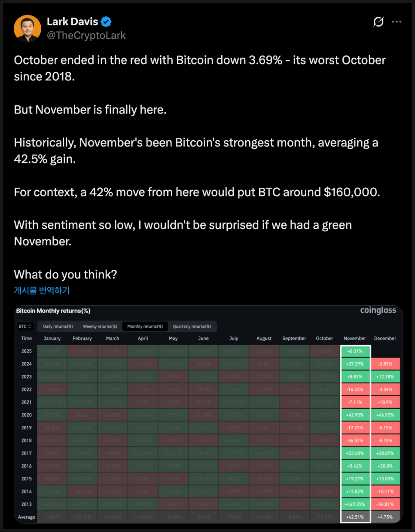Viewport: 415px width, 532px height.
Task: Click Lark Davis's profile avatar
Action: pos(27,28)
